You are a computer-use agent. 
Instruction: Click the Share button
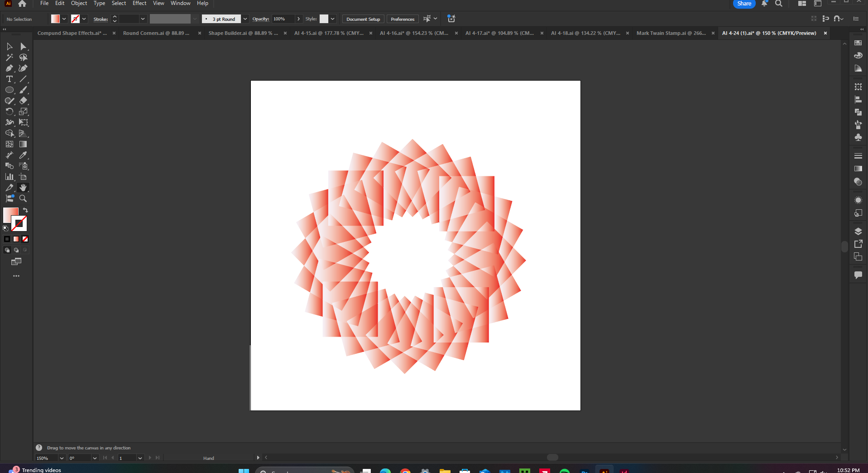744,4
